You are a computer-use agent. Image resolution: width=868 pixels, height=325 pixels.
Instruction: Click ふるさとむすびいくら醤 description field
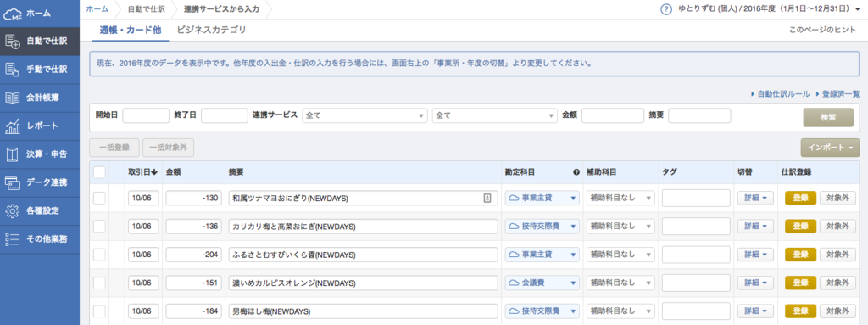(x=363, y=254)
